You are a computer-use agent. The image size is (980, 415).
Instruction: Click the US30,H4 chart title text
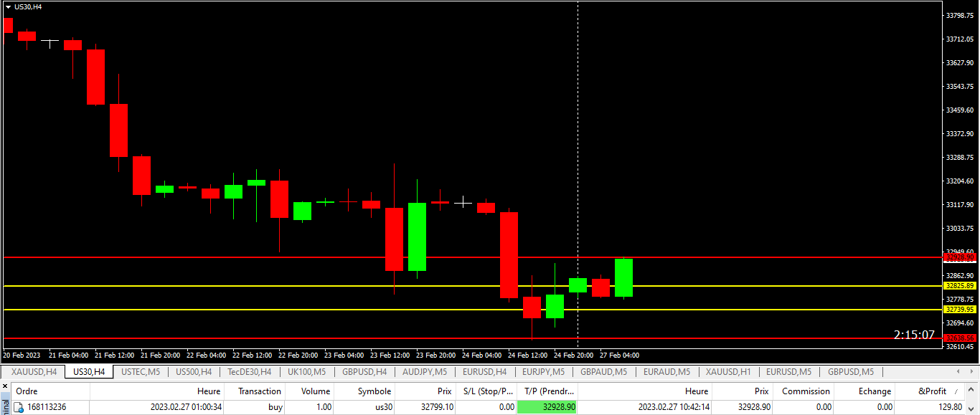28,6
